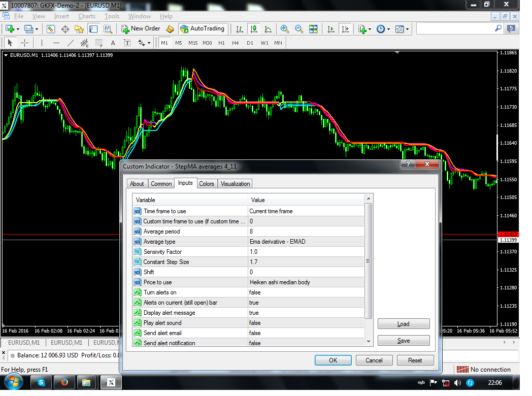Toggle the Data Window crosshair icon
Screen dimensions: 532x396
(x=65, y=29)
